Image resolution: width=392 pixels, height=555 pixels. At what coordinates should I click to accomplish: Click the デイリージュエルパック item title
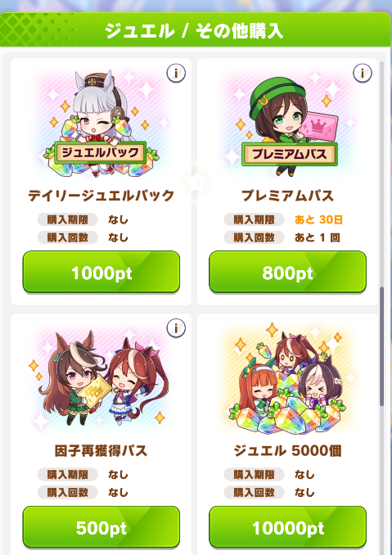click(101, 196)
